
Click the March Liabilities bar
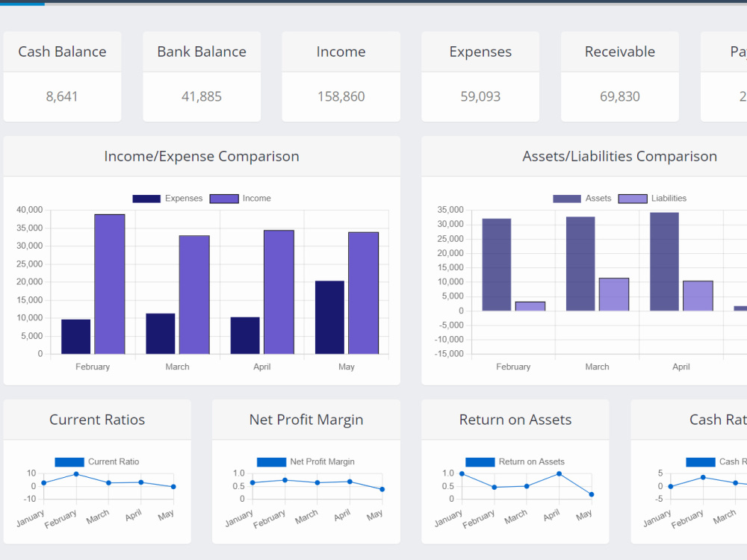click(614, 294)
